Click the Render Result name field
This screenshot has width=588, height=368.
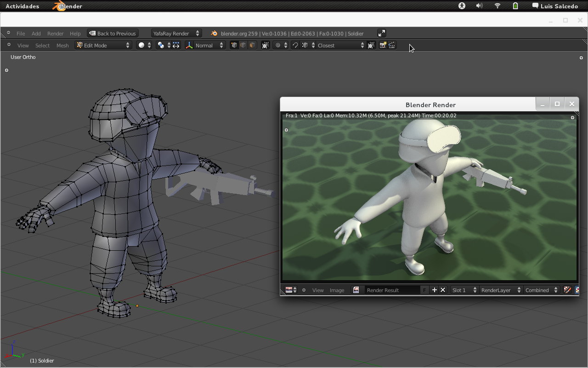tap(391, 290)
